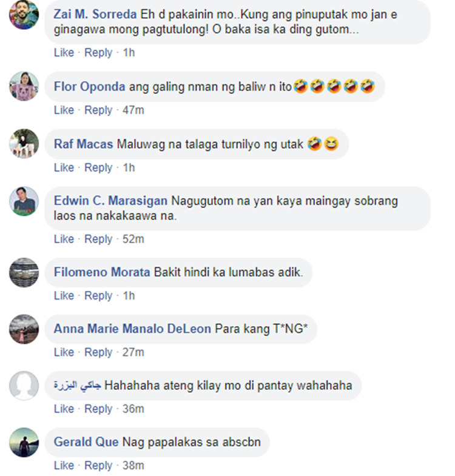Like Zai M. Sorreda's comment
This screenshot has height=476, width=455.
click(x=64, y=53)
